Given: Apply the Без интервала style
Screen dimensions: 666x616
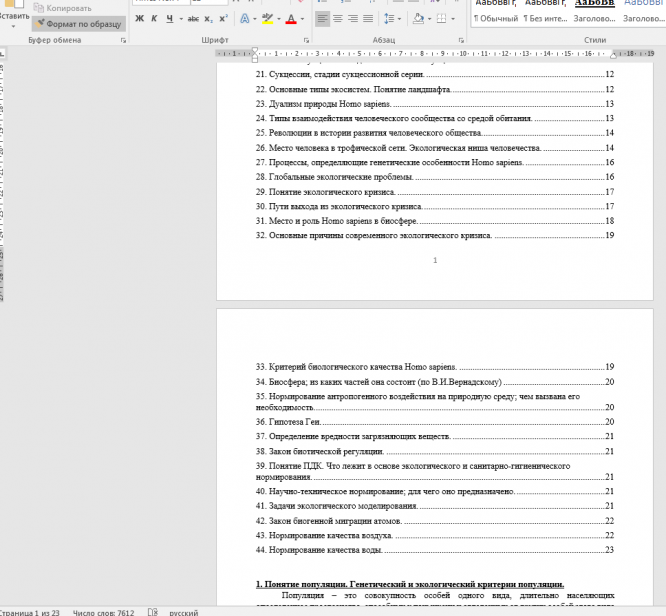Looking at the screenshot, I should click(545, 13).
